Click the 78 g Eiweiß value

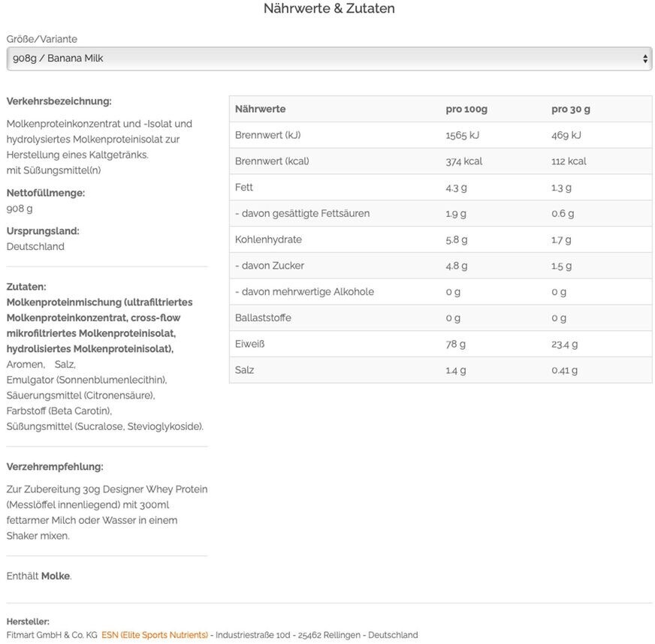click(456, 344)
